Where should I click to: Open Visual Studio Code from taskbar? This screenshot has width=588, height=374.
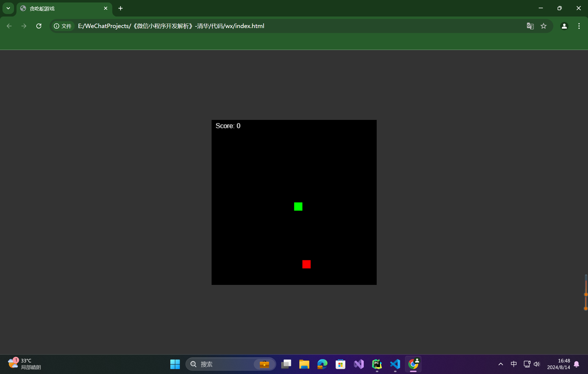point(395,364)
